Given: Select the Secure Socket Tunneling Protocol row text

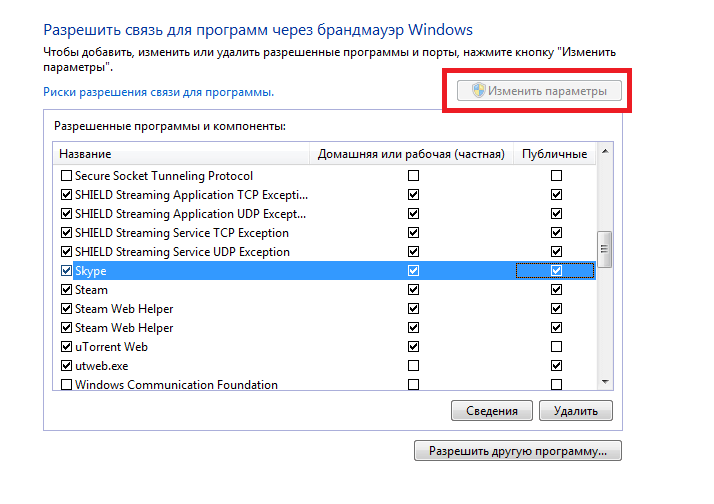Looking at the screenshot, I should click(x=164, y=176).
